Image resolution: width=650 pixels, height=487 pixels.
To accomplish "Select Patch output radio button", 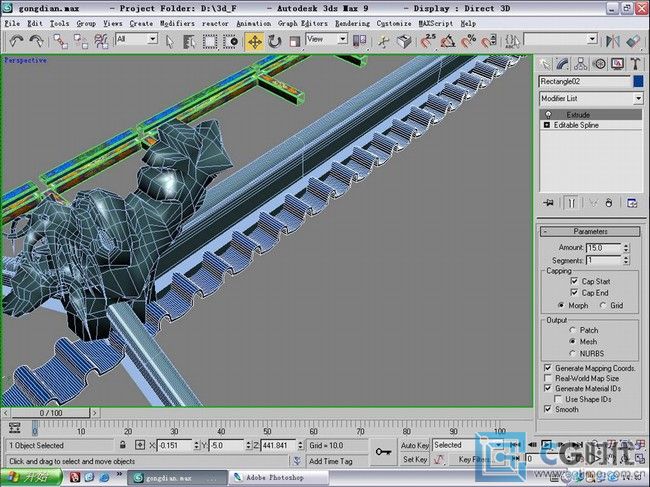I will click(x=573, y=330).
